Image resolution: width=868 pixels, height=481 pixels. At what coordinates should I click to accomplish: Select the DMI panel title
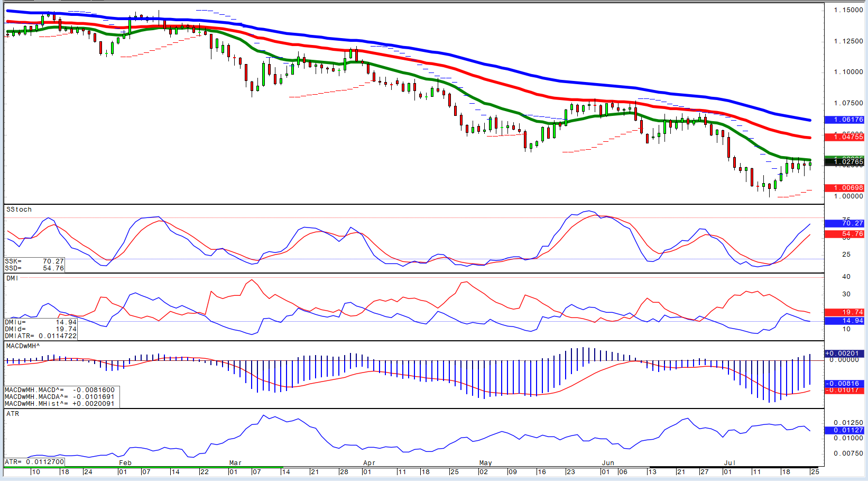coord(12,278)
